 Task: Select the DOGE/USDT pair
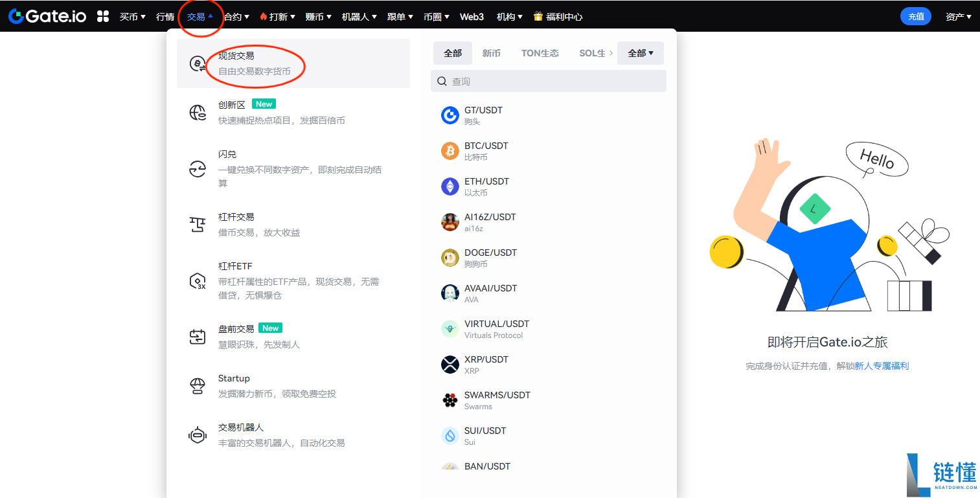point(549,258)
